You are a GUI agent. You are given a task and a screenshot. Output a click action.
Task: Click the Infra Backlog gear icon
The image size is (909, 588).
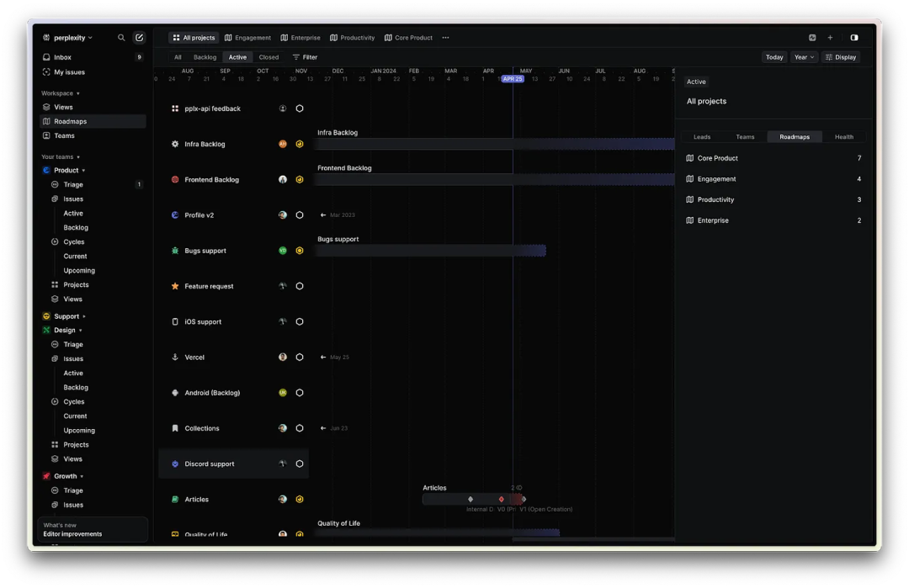(x=175, y=144)
